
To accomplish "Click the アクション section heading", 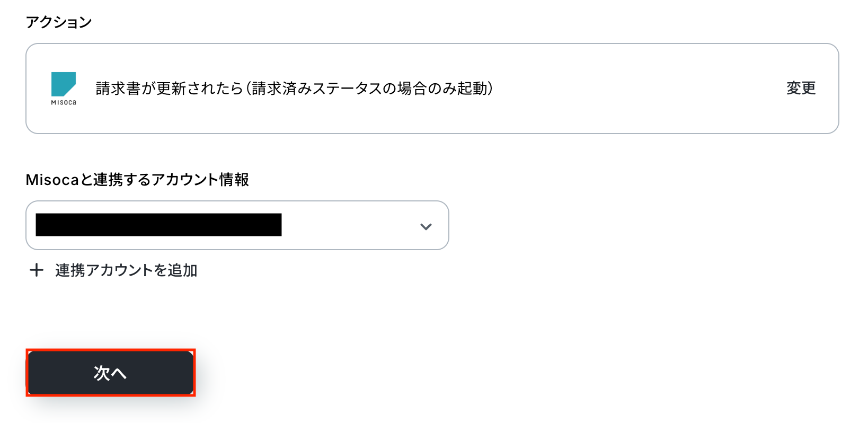I will click(59, 22).
